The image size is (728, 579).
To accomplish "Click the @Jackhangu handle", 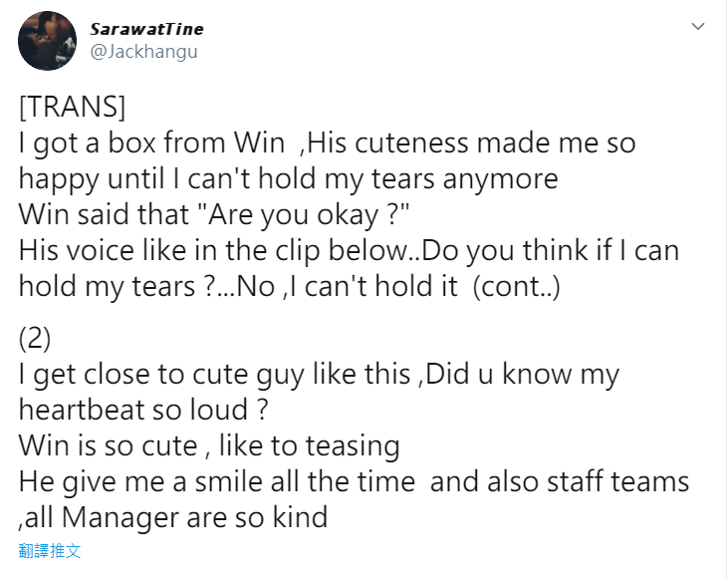I will point(144,51).
